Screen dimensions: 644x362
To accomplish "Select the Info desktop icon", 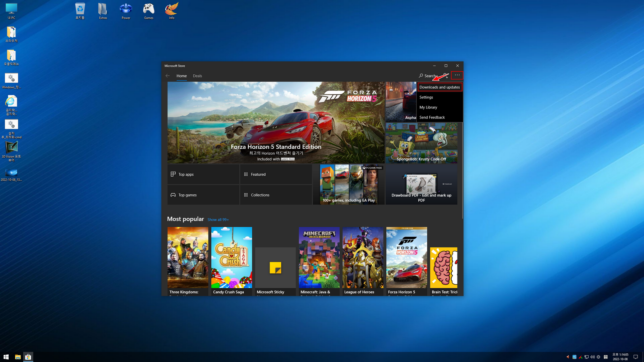I will (172, 11).
